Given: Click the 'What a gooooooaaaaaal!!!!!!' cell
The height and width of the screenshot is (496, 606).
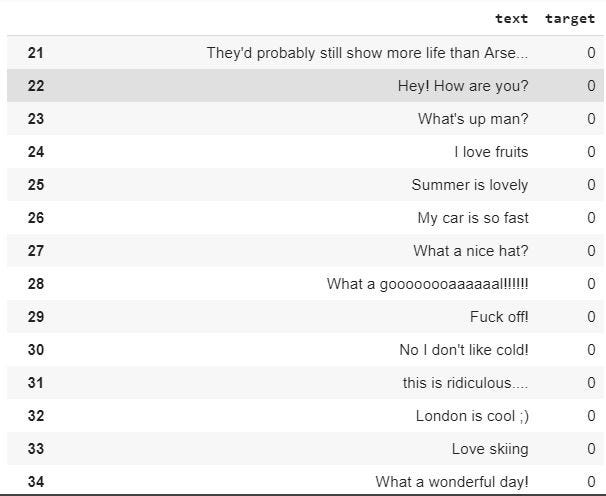Looking at the screenshot, I should coord(427,284).
